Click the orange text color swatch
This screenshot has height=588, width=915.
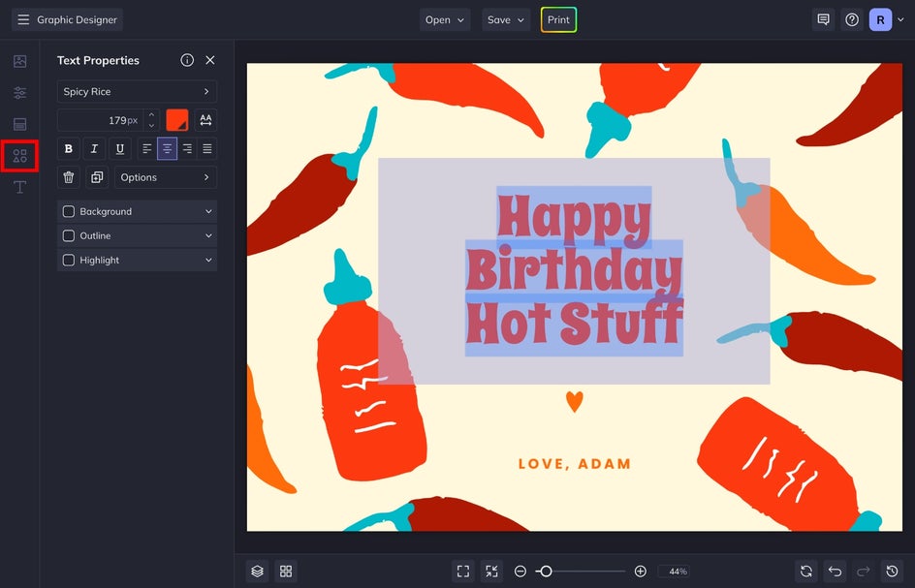pos(177,120)
